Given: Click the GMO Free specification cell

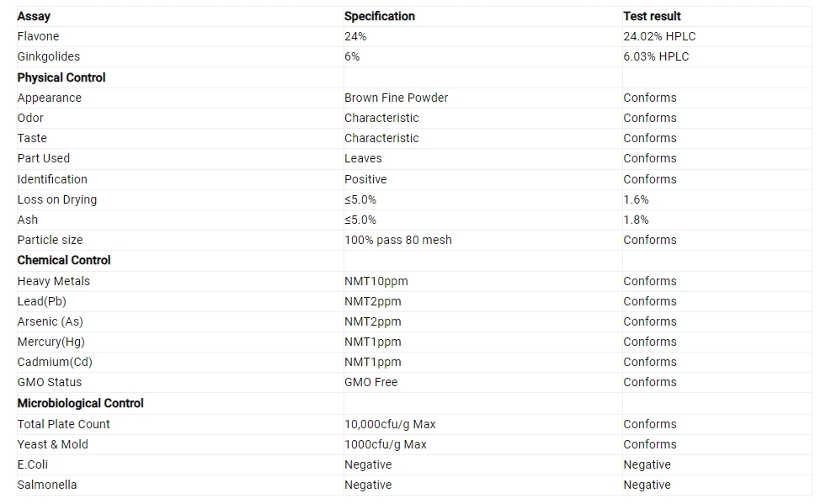Looking at the screenshot, I should pos(370,382).
